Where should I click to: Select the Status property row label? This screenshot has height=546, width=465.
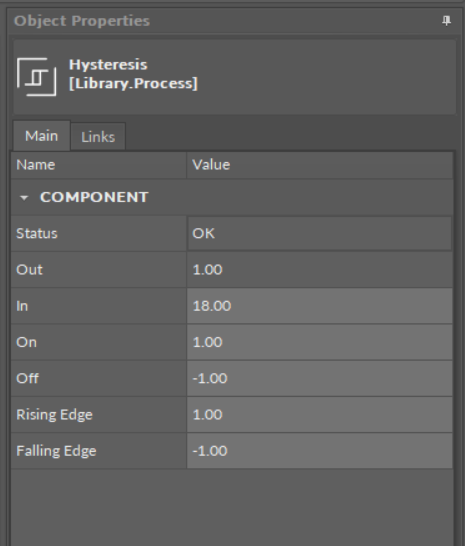pos(37,233)
